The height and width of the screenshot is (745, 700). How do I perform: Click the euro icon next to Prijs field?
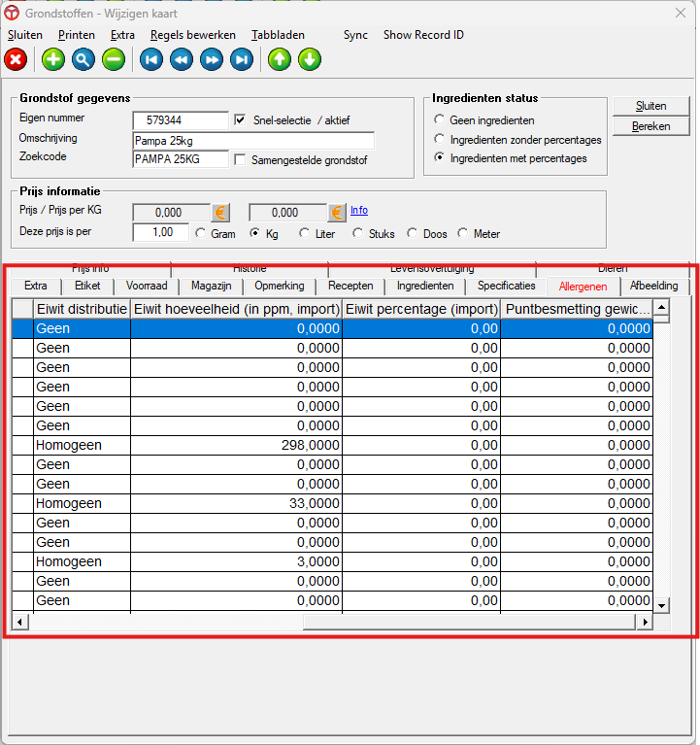[x=220, y=213]
